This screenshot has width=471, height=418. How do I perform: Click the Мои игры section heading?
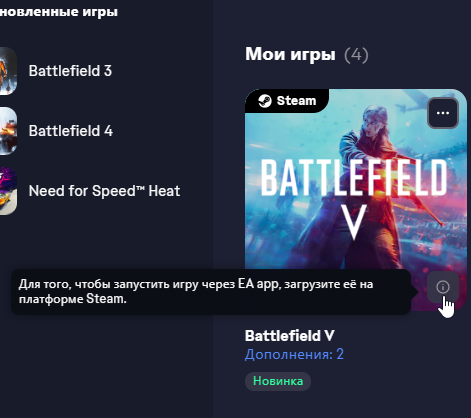(290, 54)
